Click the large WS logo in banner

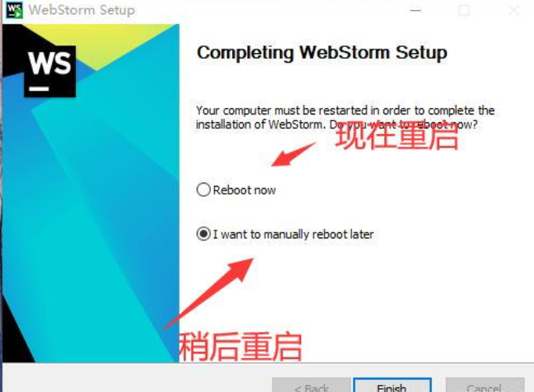tap(50, 71)
